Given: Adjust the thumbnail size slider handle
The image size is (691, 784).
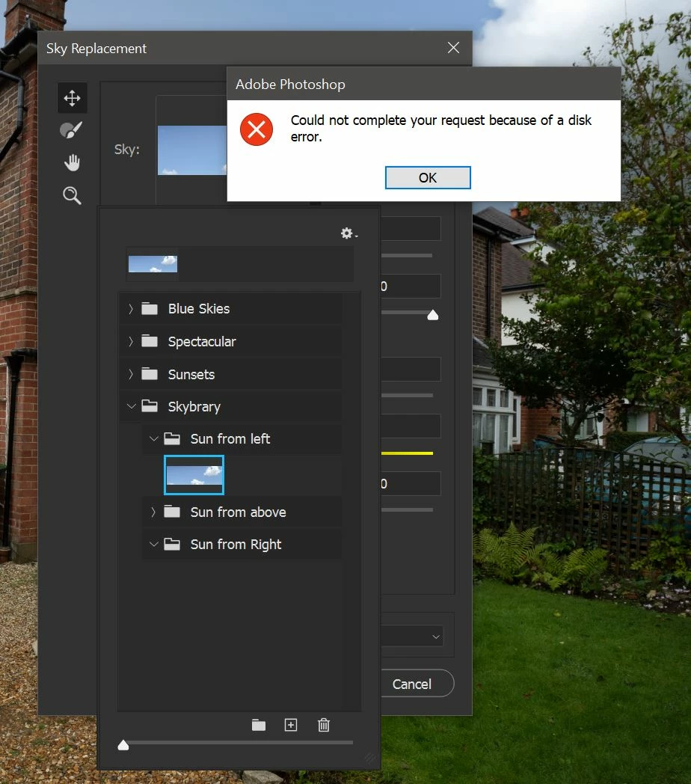Looking at the screenshot, I should click(x=123, y=745).
